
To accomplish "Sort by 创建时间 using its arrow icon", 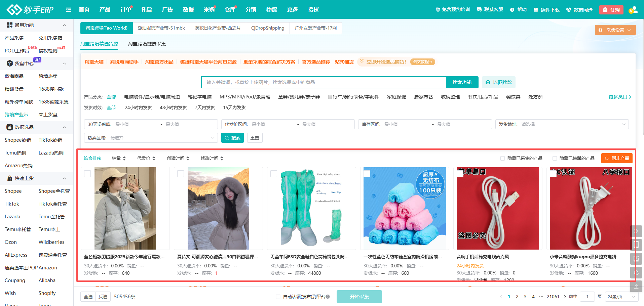I will tap(188, 158).
